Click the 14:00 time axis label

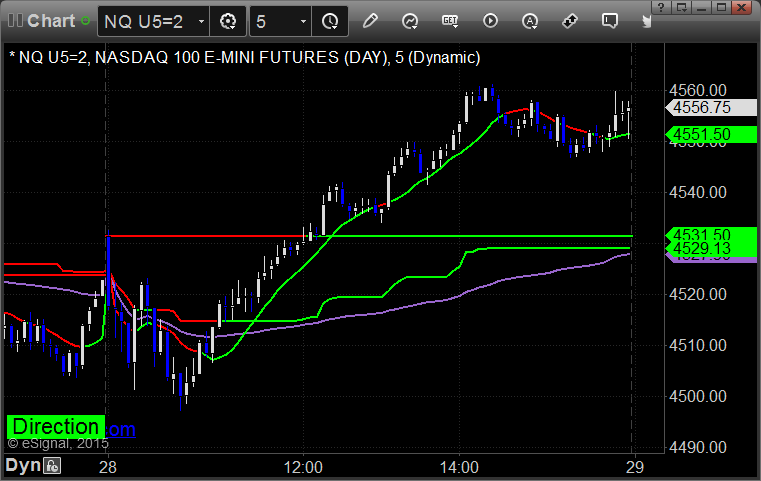[x=459, y=467]
